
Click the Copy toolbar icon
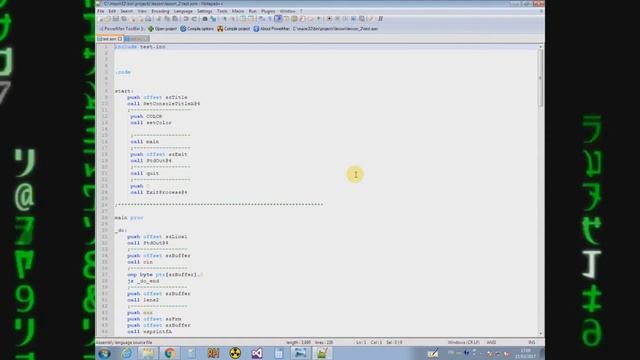pyautogui.click(x=167, y=19)
